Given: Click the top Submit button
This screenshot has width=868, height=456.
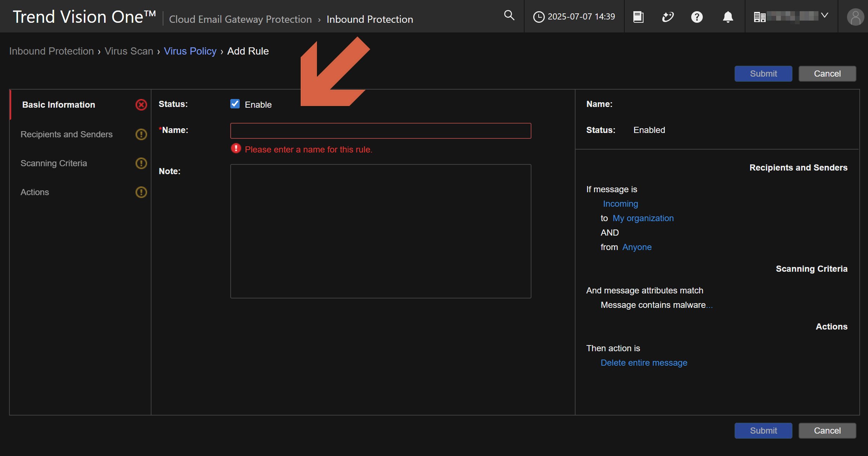Looking at the screenshot, I should click(x=763, y=74).
